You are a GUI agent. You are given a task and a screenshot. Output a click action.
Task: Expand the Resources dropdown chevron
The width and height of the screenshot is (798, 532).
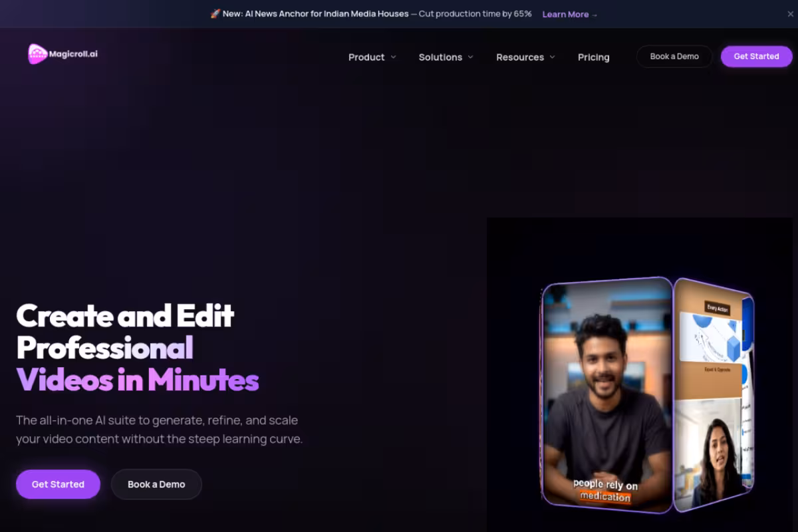[x=552, y=57]
